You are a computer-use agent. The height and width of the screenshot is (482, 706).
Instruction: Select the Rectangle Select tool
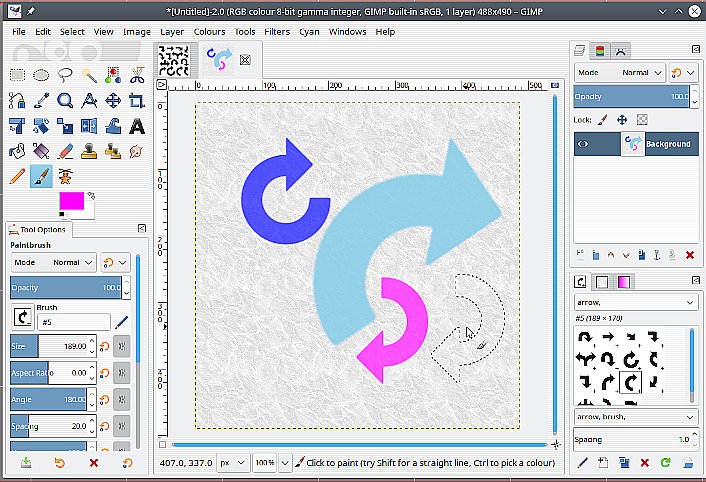click(x=17, y=75)
